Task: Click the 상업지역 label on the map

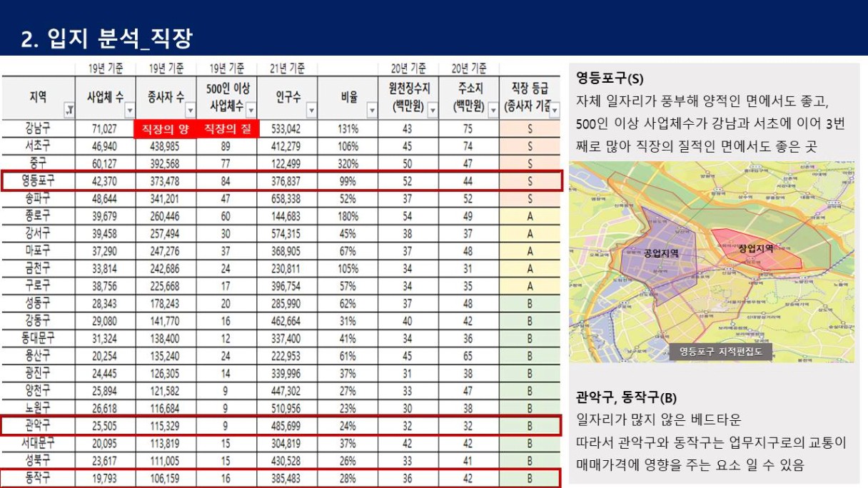Action: coord(756,248)
